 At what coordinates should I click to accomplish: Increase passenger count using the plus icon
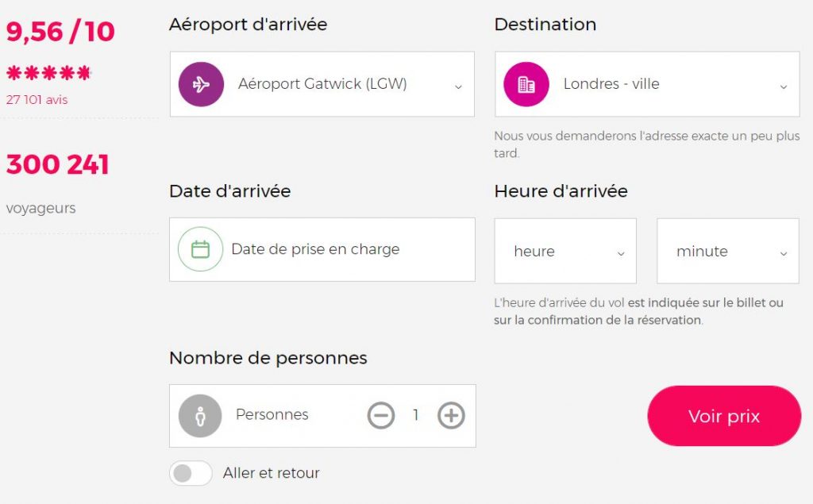[450, 414]
